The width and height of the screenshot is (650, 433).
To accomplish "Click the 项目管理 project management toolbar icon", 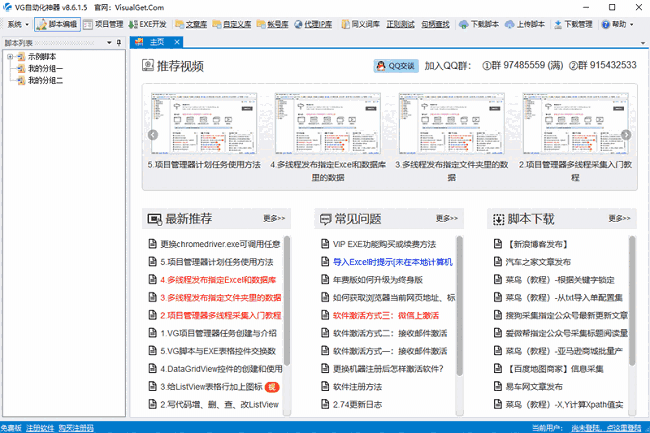I will [103, 22].
